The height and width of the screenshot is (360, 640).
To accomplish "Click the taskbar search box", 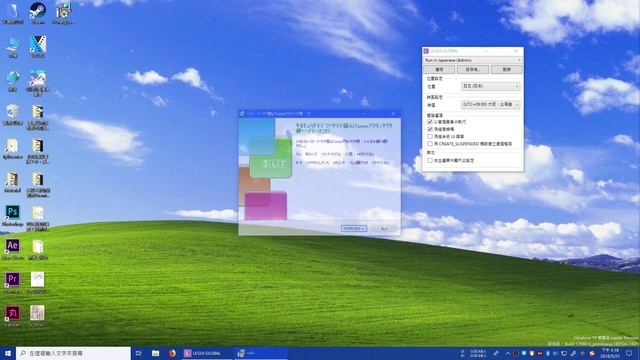I will 73,353.
